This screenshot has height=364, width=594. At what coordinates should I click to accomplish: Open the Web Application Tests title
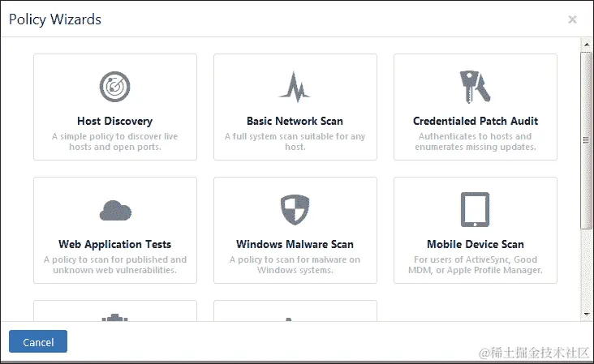coord(114,245)
